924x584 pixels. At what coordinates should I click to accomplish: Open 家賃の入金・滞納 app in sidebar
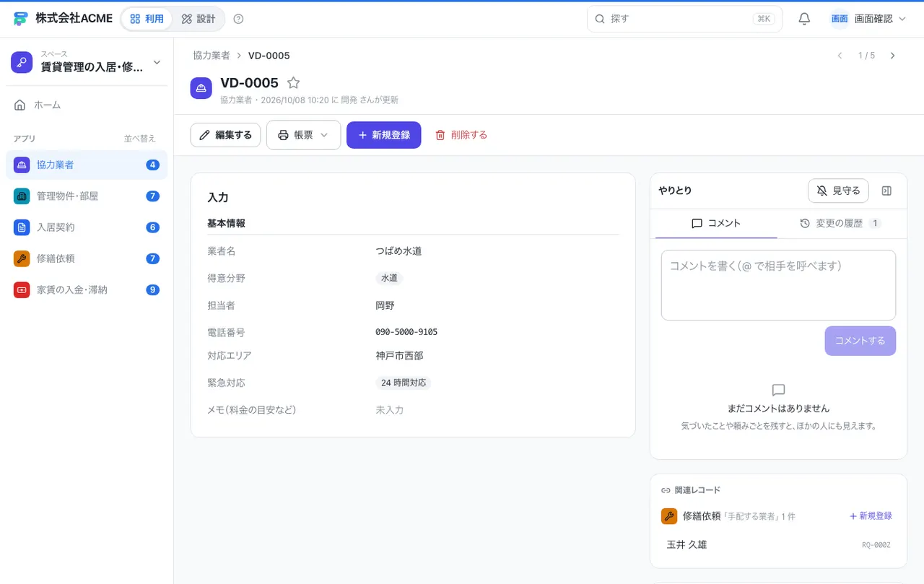tap(87, 289)
